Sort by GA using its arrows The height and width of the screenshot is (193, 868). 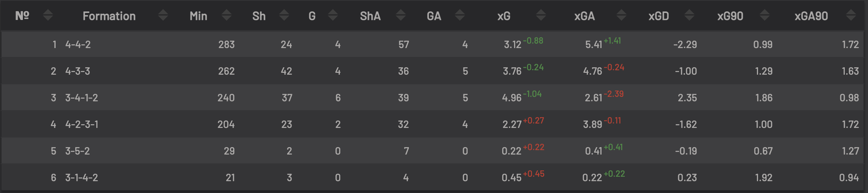click(x=460, y=16)
